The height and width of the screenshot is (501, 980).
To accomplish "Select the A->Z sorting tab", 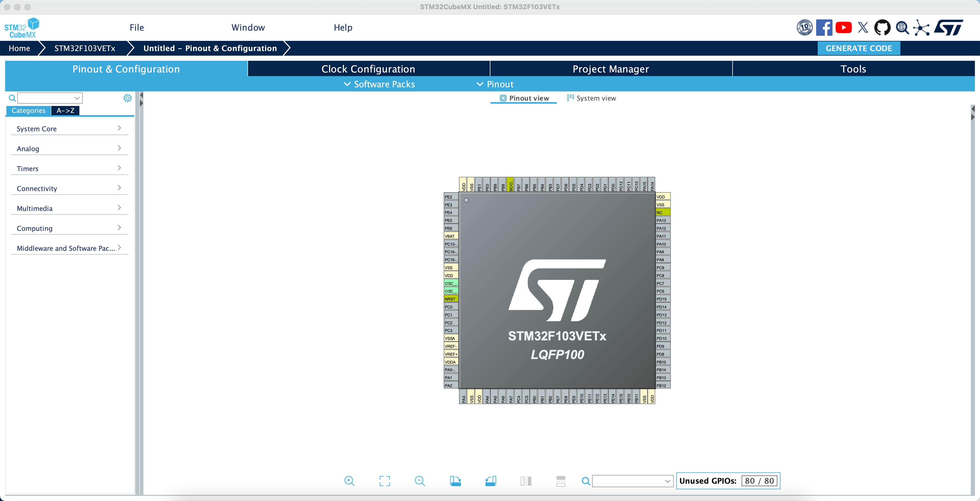I will coord(65,110).
